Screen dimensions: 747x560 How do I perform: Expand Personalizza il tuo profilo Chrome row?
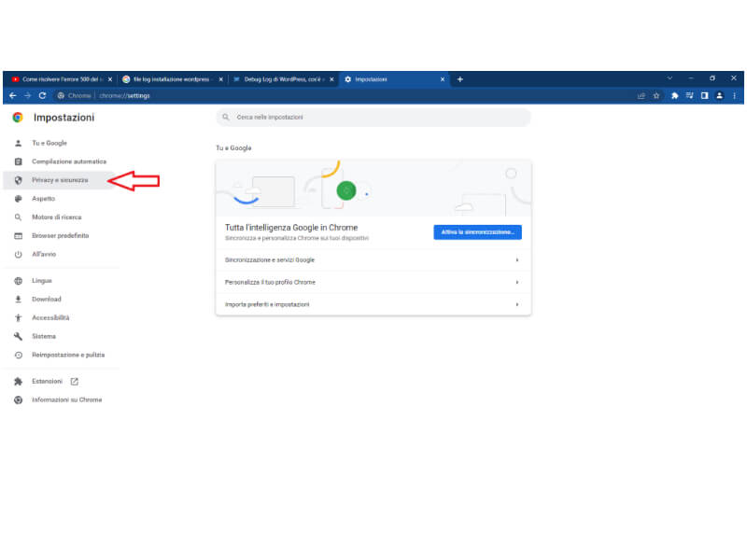(x=373, y=283)
